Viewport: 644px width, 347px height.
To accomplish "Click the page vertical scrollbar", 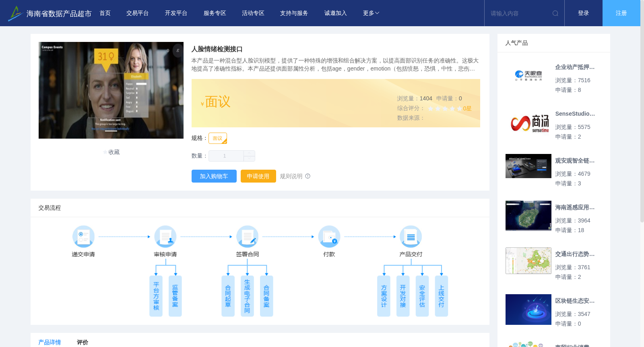I will pyautogui.click(x=642, y=111).
